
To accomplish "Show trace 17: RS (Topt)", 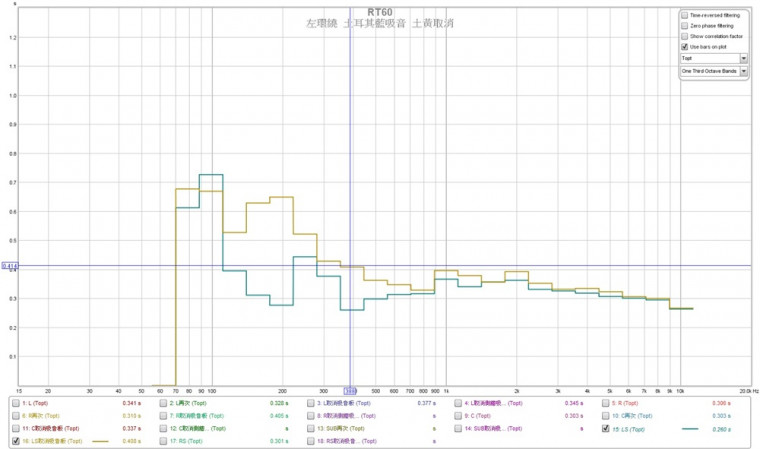I will [163, 441].
